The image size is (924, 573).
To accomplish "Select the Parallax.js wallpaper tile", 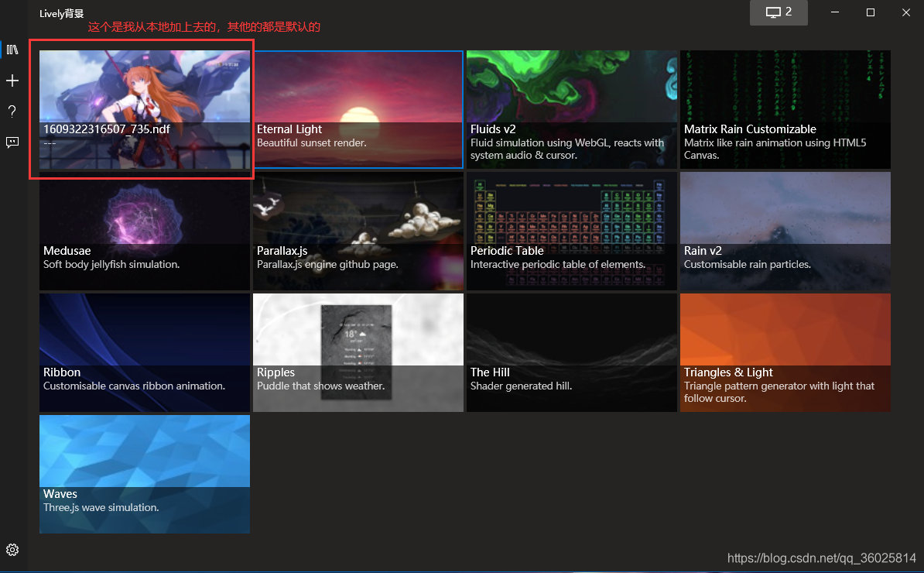I will [358, 231].
